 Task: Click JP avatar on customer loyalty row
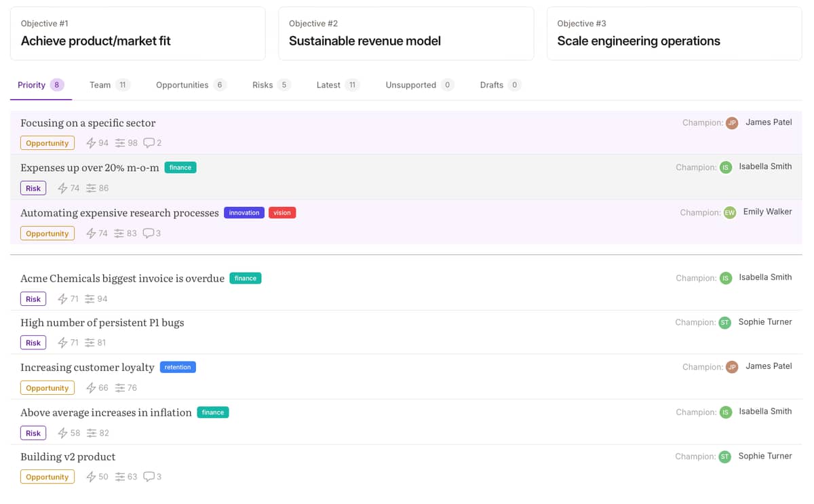732,367
